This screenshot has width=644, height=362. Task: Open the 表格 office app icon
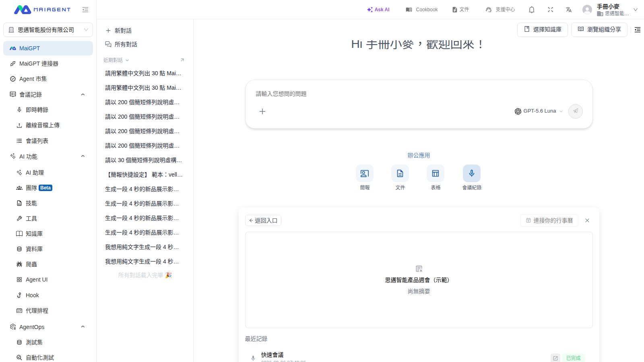point(436,173)
